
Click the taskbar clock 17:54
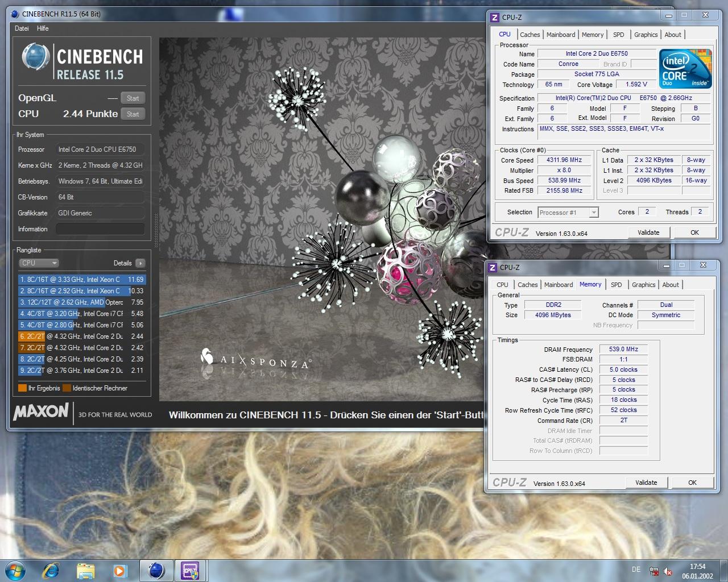(x=697, y=567)
